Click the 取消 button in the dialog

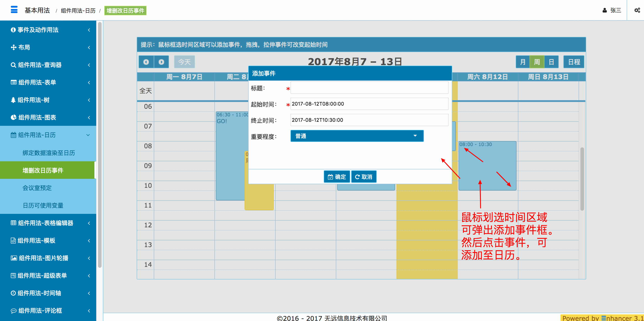pyautogui.click(x=363, y=177)
